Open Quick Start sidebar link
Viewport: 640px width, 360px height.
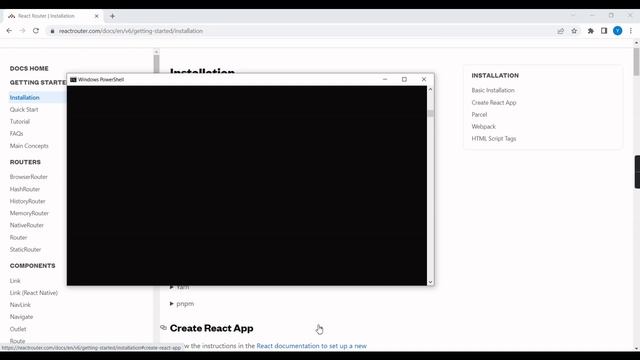(x=24, y=109)
